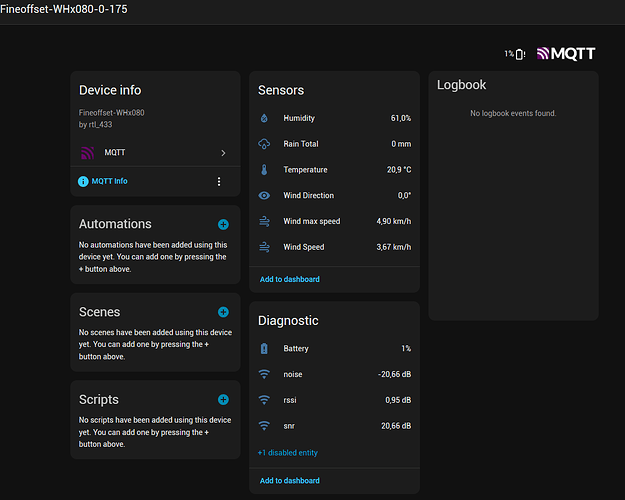Expand the MQTT integration chevron
The width and height of the screenshot is (625, 500).
point(223,153)
